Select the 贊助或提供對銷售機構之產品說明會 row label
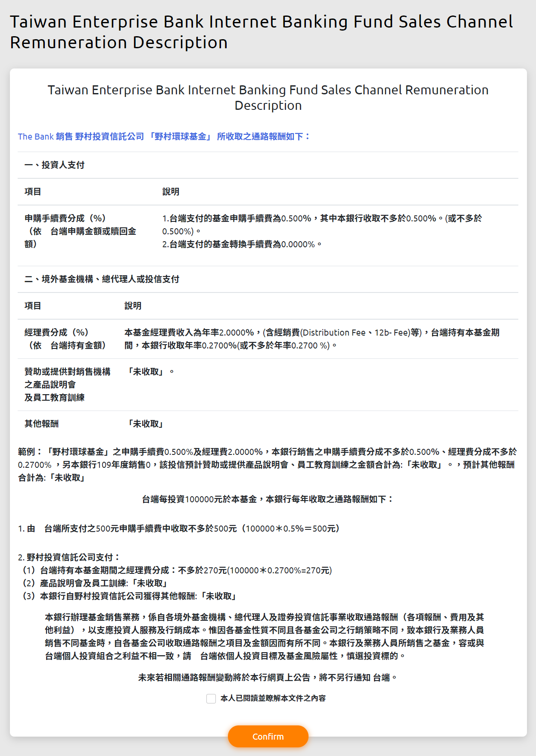The width and height of the screenshot is (536, 756). click(67, 385)
